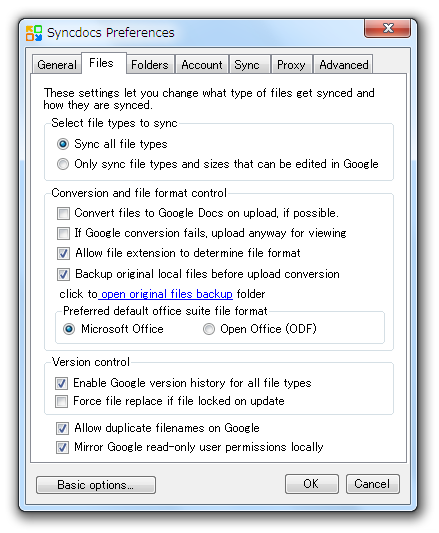The image size is (439, 533).
Task: Go to the Account tab
Action: 202,64
